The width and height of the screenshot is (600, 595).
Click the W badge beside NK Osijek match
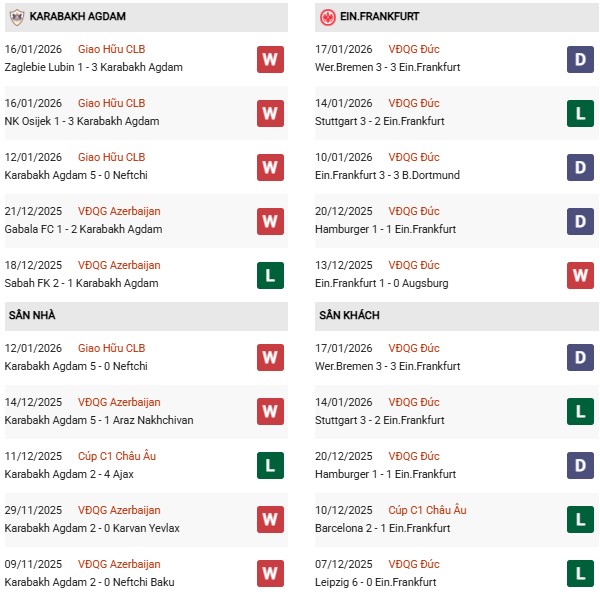pos(269,113)
